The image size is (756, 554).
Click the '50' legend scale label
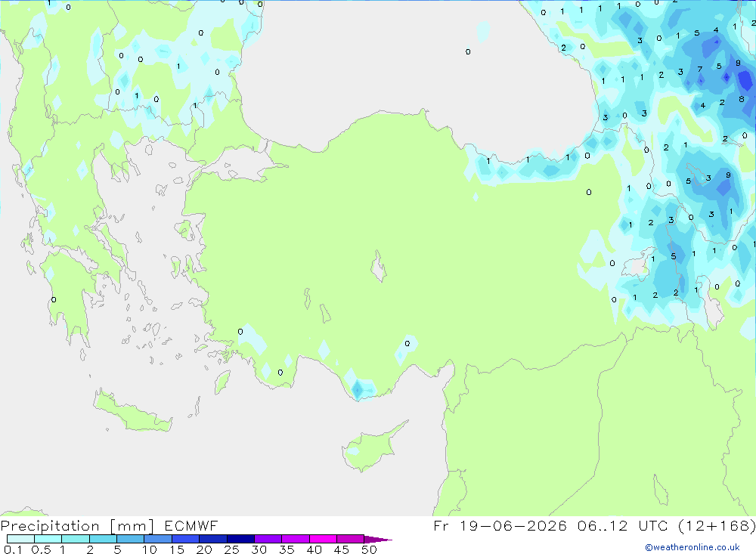(x=370, y=549)
